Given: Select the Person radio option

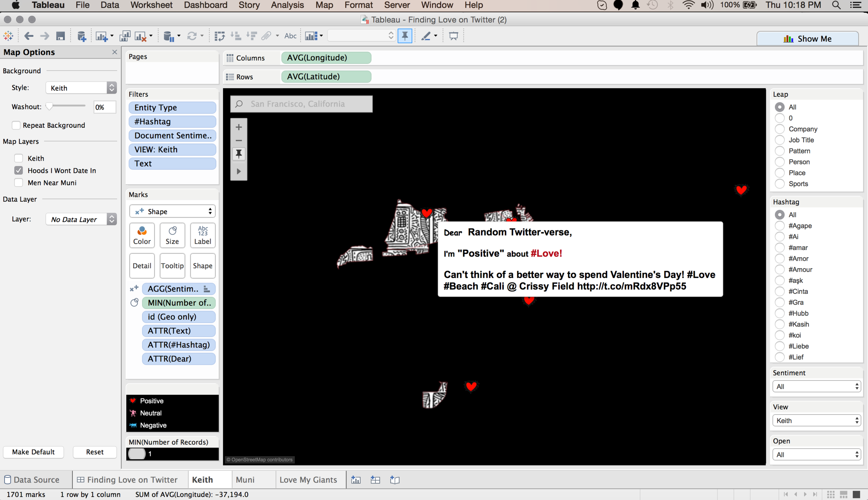Looking at the screenshot, I should [x=779, y=162].
